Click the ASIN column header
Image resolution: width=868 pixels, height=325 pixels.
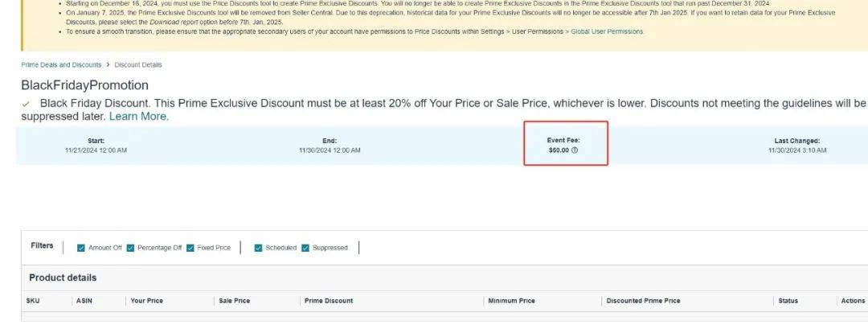click(84, 301)
